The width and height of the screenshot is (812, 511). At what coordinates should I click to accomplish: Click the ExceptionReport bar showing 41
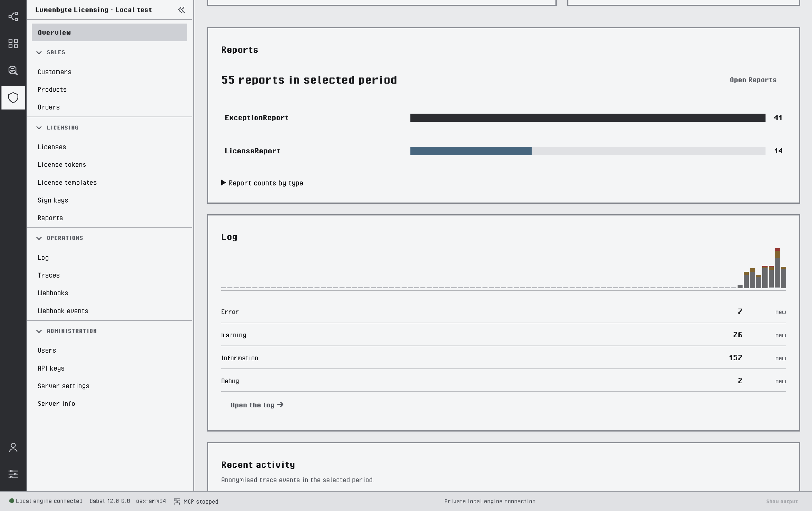[x=588, y=118]
